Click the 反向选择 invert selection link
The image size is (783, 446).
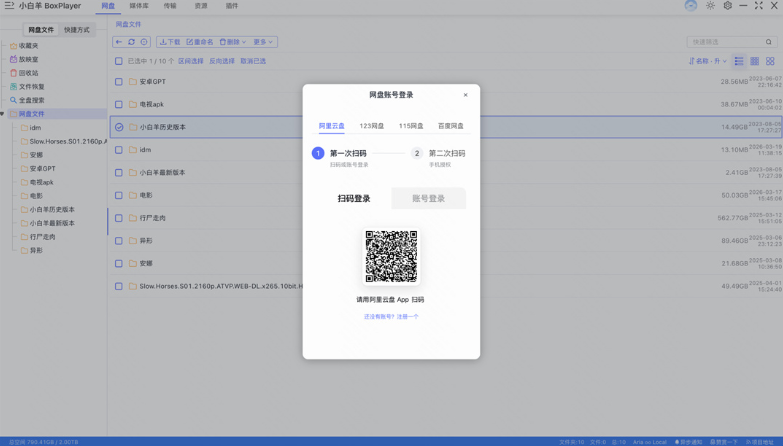click(x=222, y=61)
